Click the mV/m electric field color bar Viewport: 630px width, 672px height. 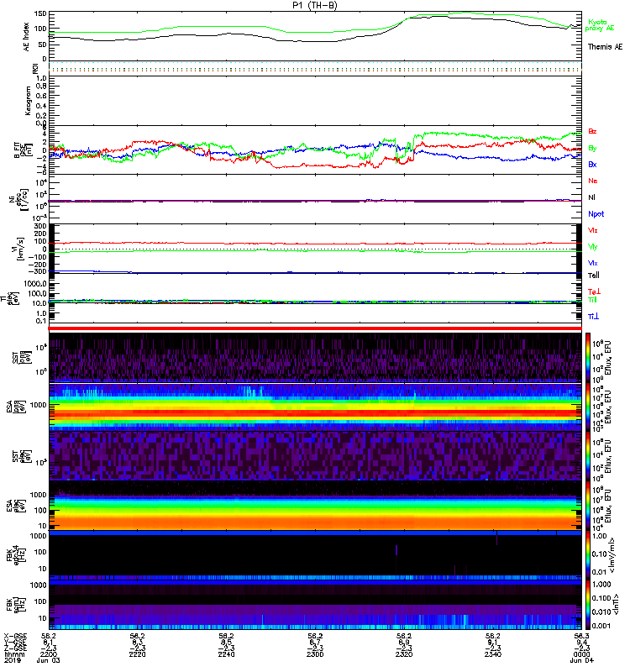pyautogui.click(x=588, y=555)
